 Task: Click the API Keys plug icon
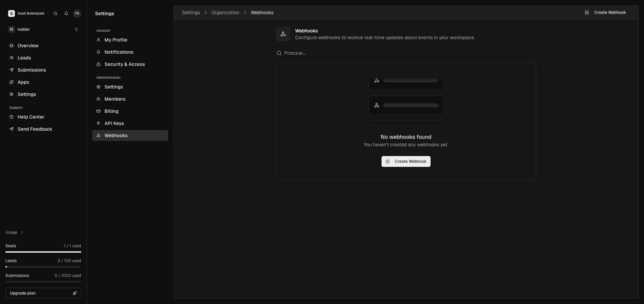pos(98,123)
